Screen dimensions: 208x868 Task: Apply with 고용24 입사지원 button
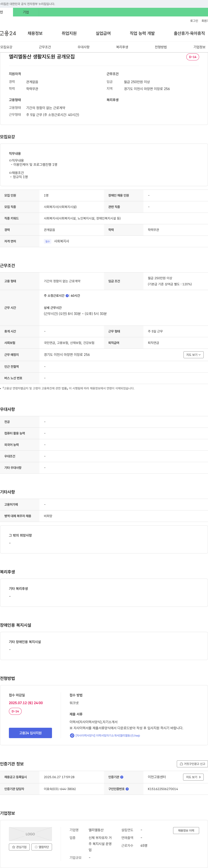coord(30,733)
